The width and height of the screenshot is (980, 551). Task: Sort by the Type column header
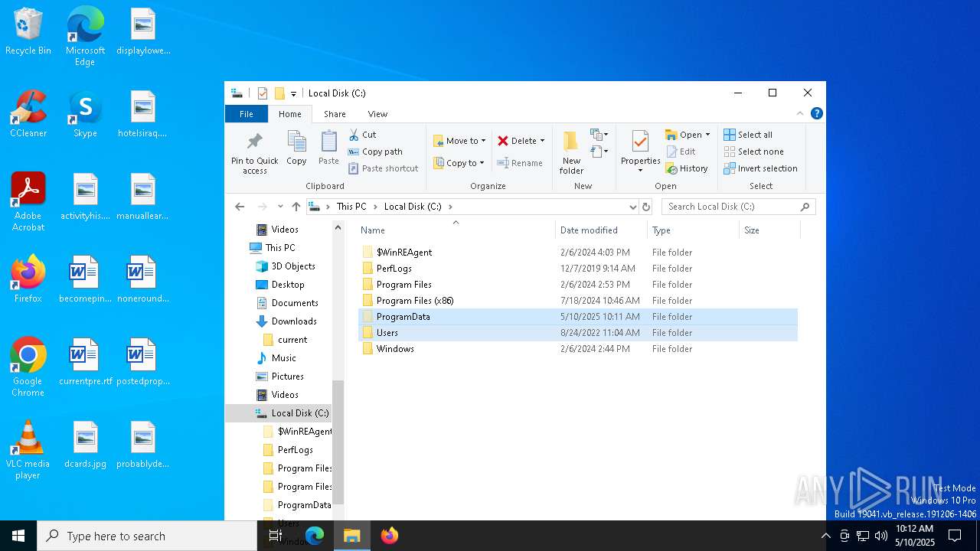[693, 230]
